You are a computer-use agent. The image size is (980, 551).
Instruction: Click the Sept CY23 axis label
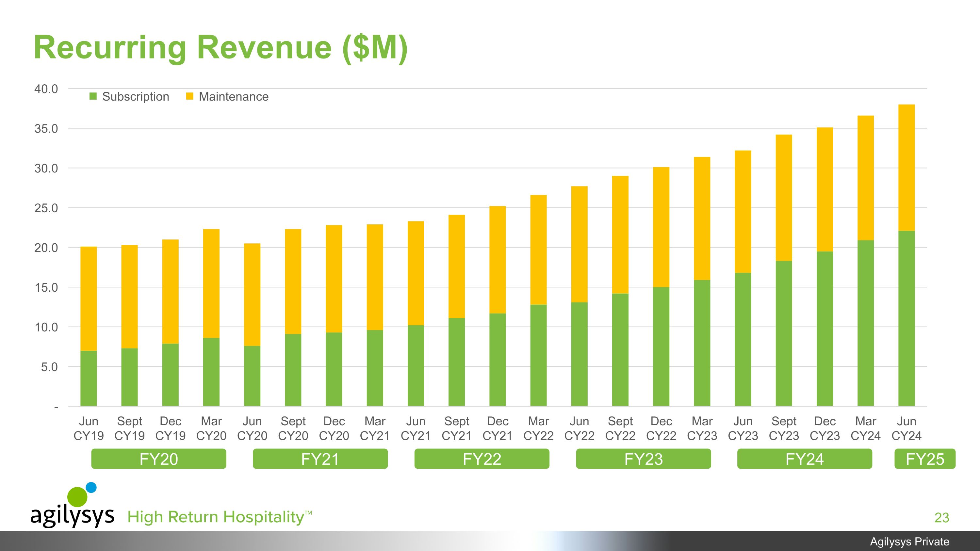[x=784, y=429]
